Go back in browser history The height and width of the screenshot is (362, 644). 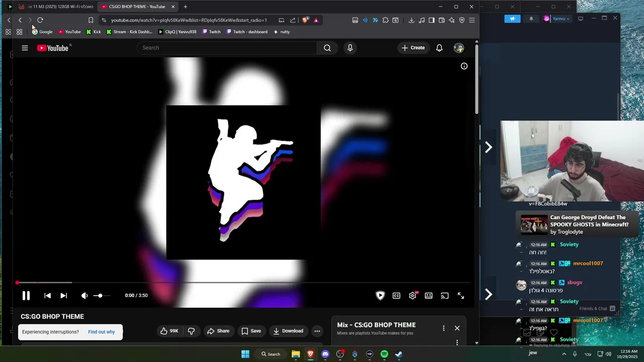20,20
